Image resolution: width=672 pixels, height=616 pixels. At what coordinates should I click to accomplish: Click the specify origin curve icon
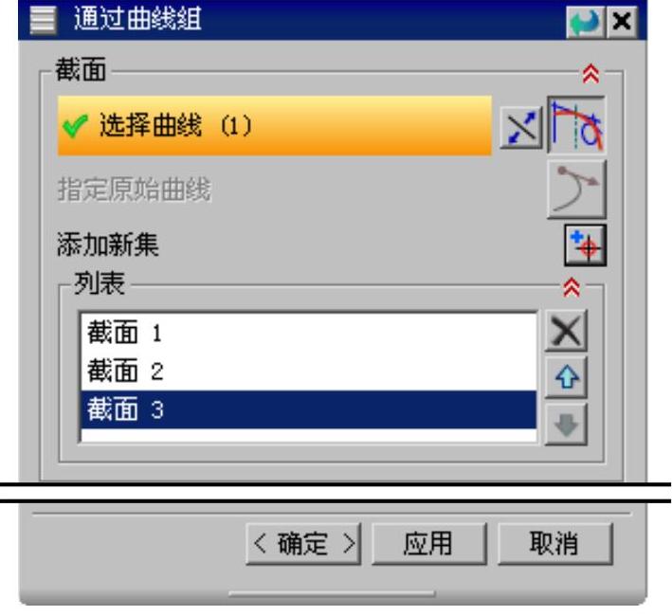(x=576, y=190)
